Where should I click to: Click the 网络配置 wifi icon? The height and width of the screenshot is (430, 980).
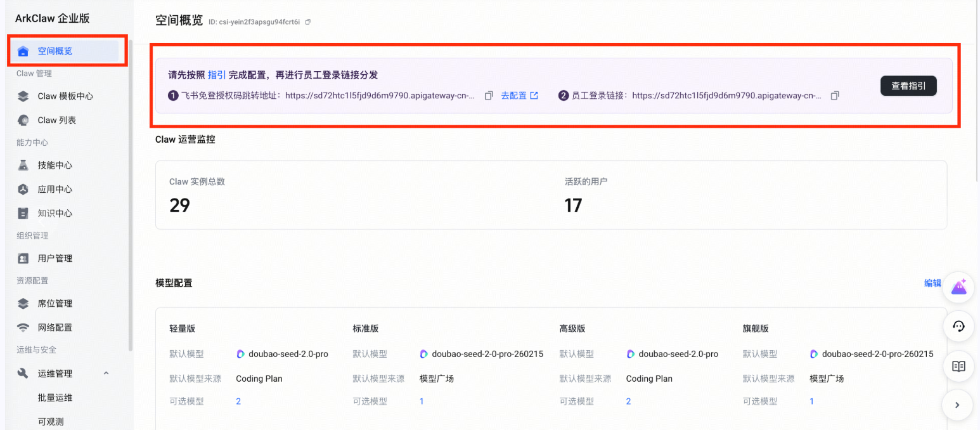pyautogui.click(x=23, y=328)
